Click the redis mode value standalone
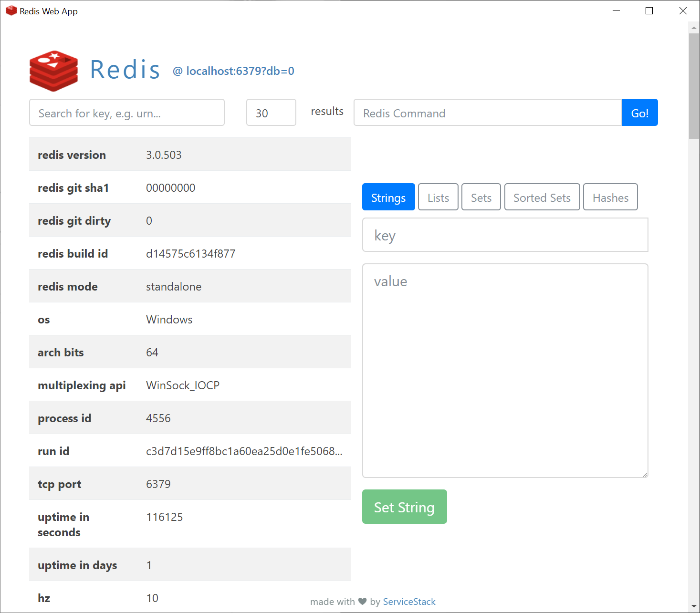700x613 pixels. pyautogui.click(x=174, y=287)
